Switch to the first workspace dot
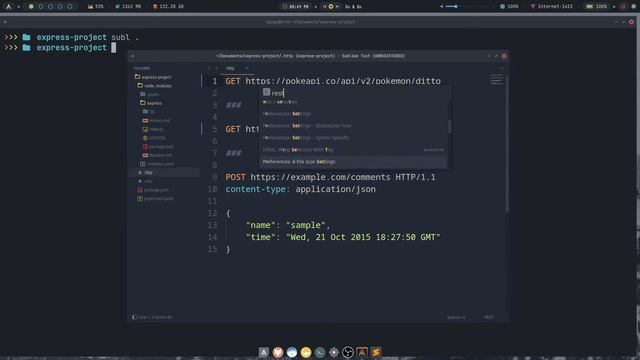 pyautogui.click(x=31, y=7)
